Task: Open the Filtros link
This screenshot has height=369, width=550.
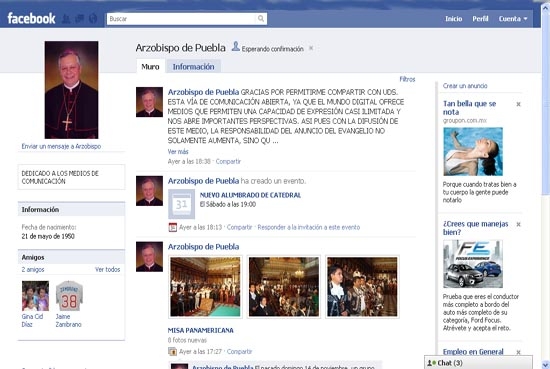Action: [x=407, y=79]
